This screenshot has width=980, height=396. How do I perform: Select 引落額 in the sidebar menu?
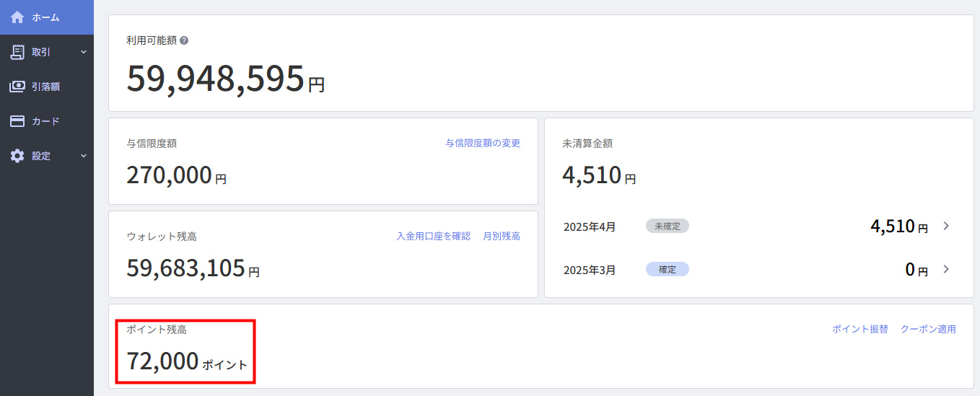[47, 87]
